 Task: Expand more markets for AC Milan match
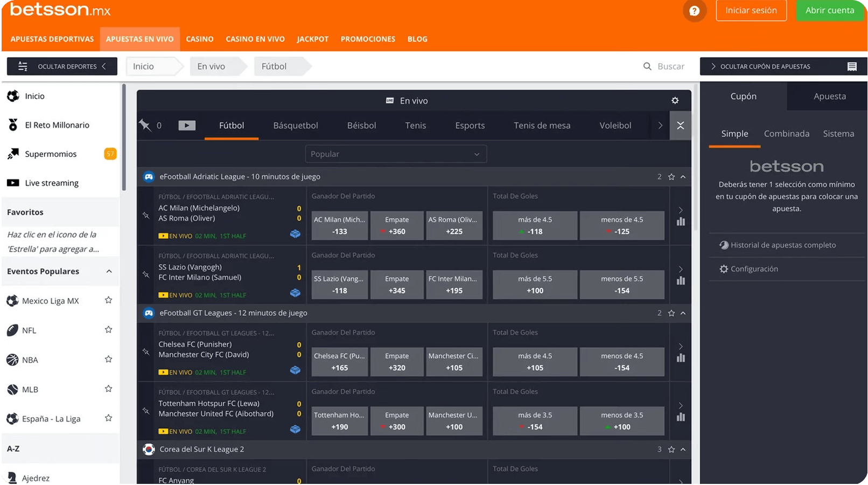coord(681,210)
